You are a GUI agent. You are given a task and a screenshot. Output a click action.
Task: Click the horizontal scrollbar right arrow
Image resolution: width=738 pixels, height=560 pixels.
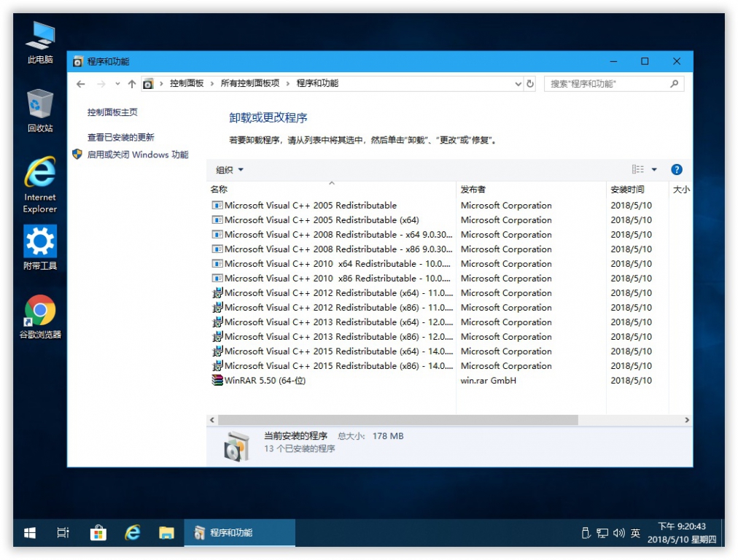pyautogui.click(x=687, y=420)
